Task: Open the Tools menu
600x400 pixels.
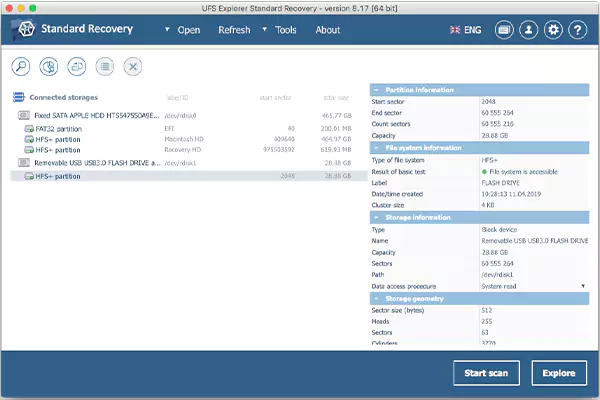Action: (x=285, y=30)
